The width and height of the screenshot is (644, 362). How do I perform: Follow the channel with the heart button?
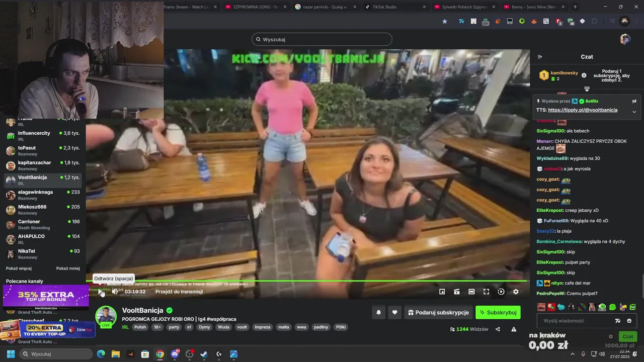[395, 312]
